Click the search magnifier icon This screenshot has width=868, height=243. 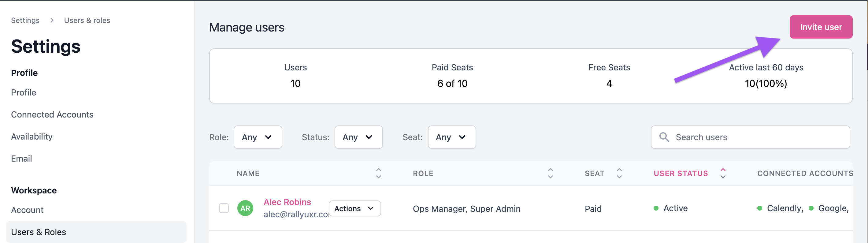tap(664, 137)
